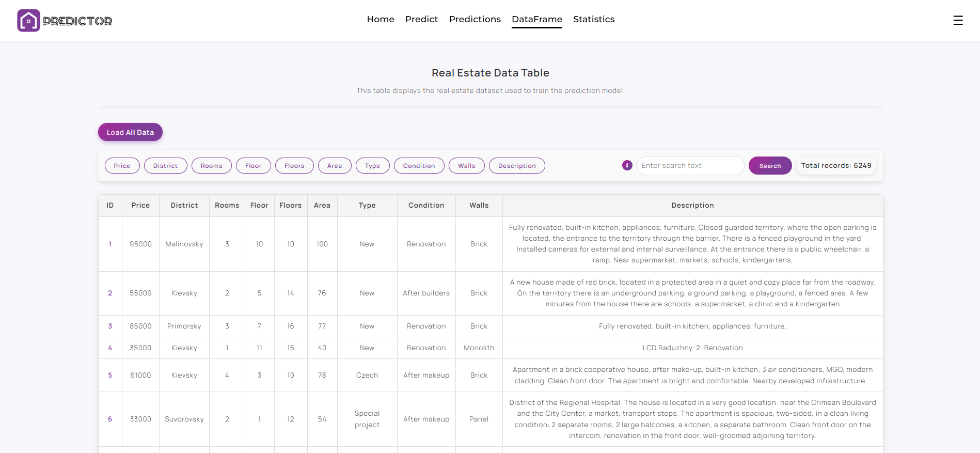Open the hamburger menu icon
This screenshot has width=980, height=453.
coord(958,20)
